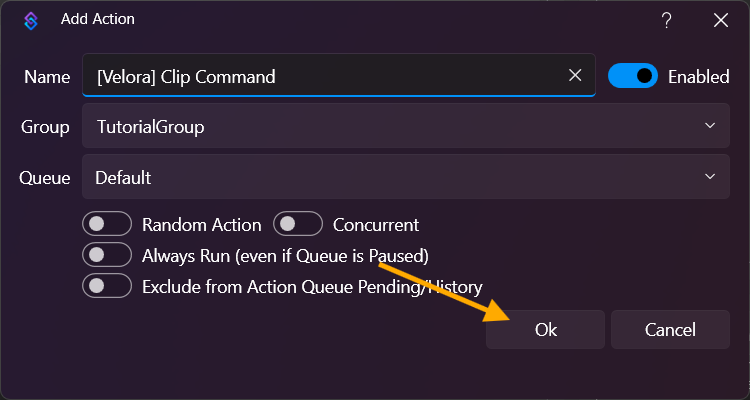Image resolution: width=750 pixels, height=400 pixels.
Task: Turn on the Random Action switch
Action: pos(108,224)
